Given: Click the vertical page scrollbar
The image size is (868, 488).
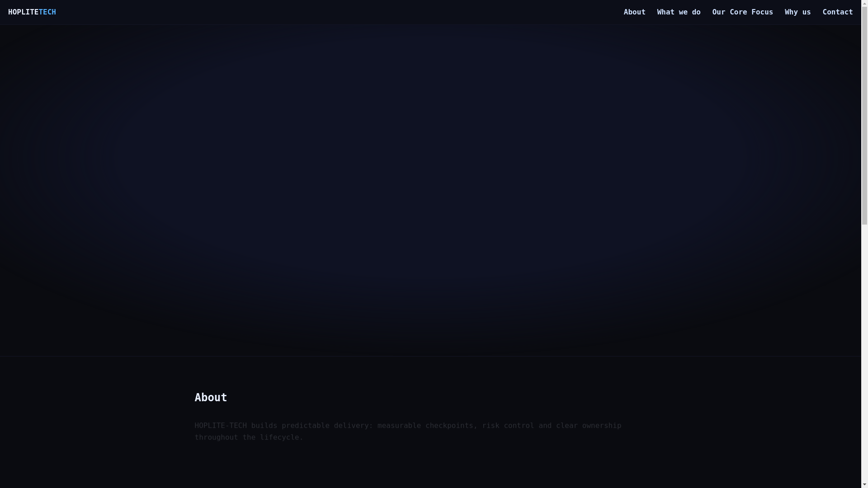Looking at the screenshot, I should pos(864,244).
